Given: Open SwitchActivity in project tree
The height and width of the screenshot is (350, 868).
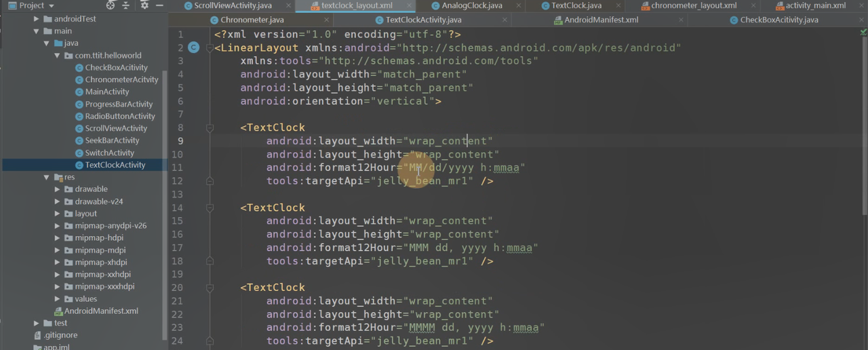Looking at the screenshot, I should point(104,153).
